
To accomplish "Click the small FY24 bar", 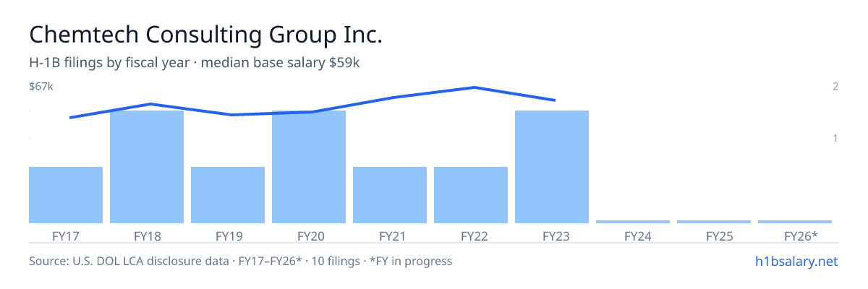I will (x=633, y=222).
